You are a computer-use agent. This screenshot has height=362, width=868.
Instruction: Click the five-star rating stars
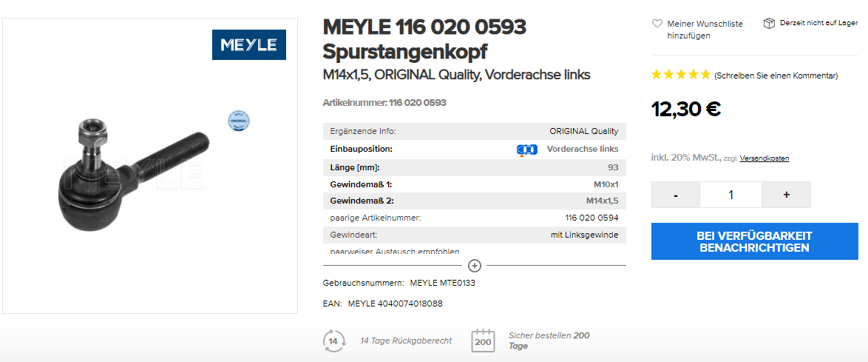(681, 75)
